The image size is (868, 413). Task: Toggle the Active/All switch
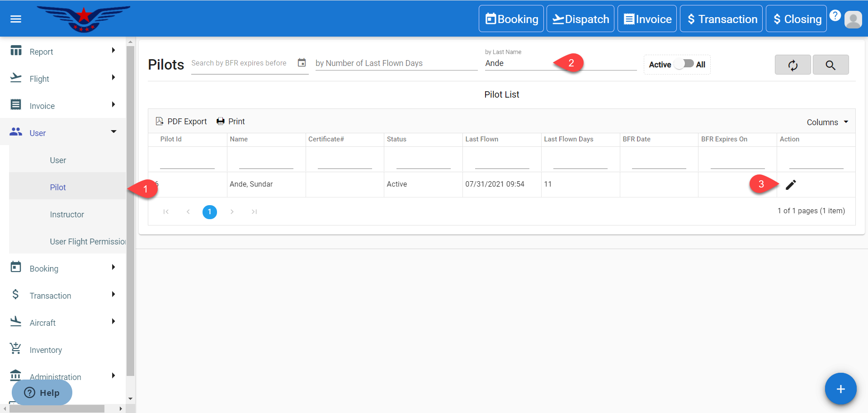pos(684,64)
